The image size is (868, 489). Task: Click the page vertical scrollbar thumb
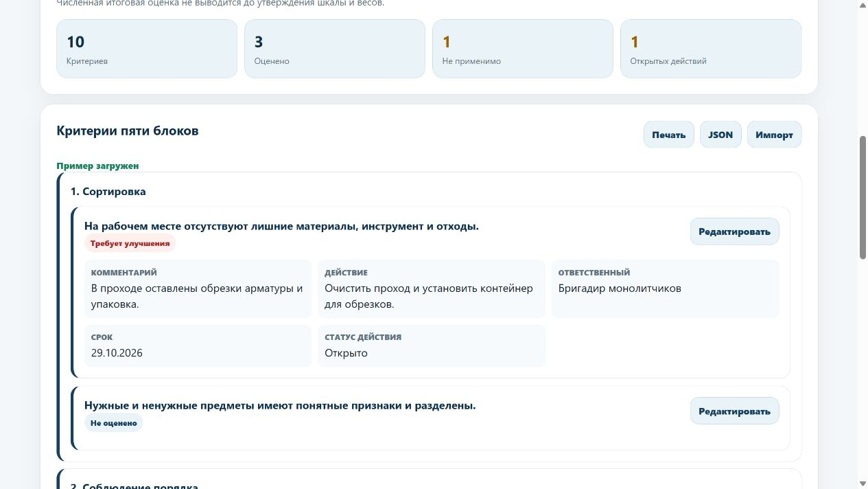pos(863,198)
